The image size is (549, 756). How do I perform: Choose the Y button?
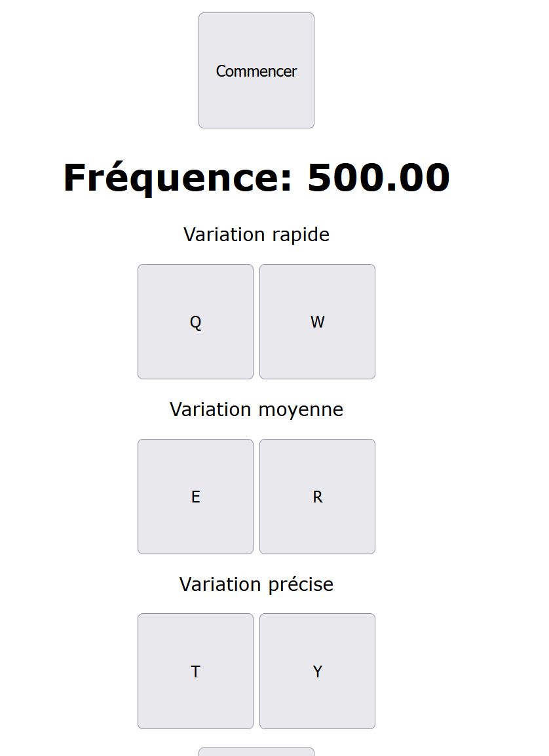(317, 671)
